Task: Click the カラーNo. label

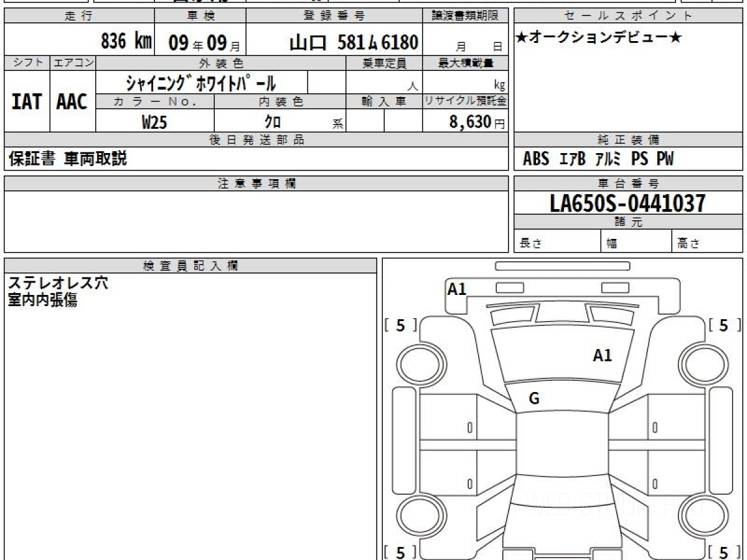Action: pos(155,101)
